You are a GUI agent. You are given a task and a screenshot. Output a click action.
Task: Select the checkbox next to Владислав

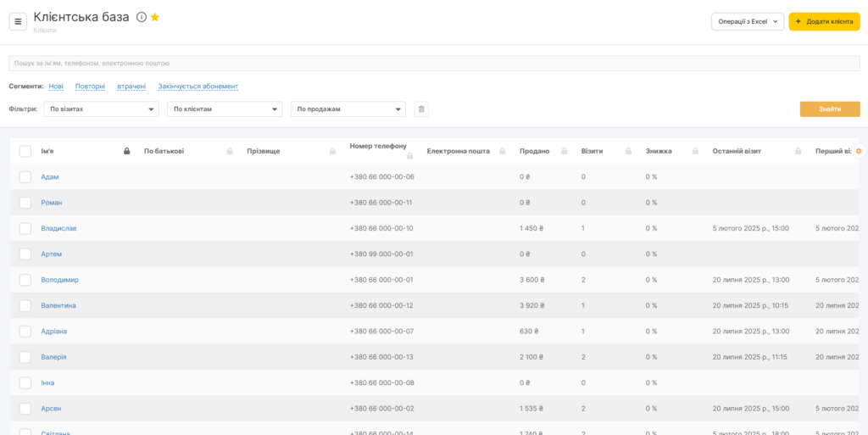point(25,228)
